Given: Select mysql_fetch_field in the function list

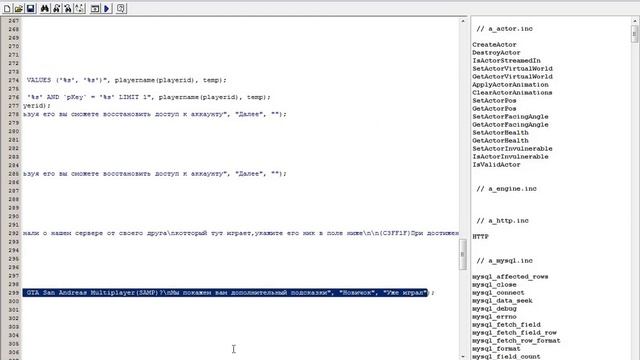Looking at the screenshot, I should [x=506, y=324].
